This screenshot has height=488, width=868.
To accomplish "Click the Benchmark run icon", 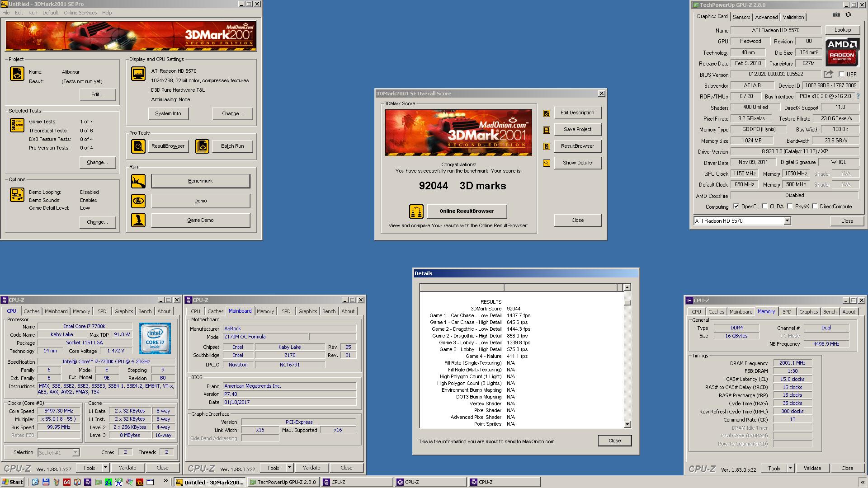I will tap(138, 181).
